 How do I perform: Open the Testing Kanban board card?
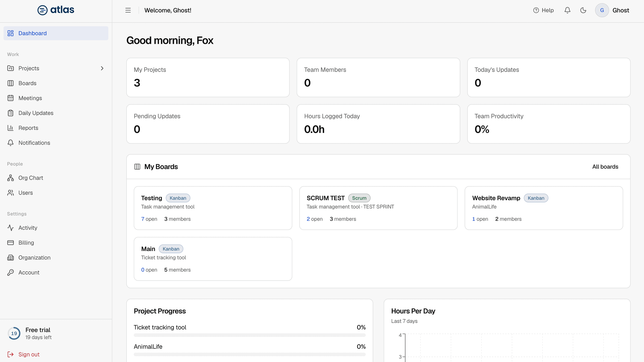(213, 208)
